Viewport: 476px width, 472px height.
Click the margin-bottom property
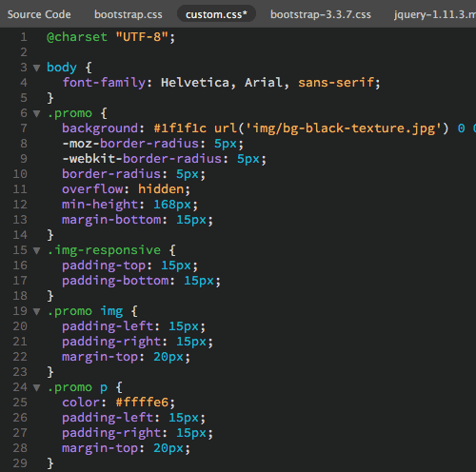click(111, 220)
